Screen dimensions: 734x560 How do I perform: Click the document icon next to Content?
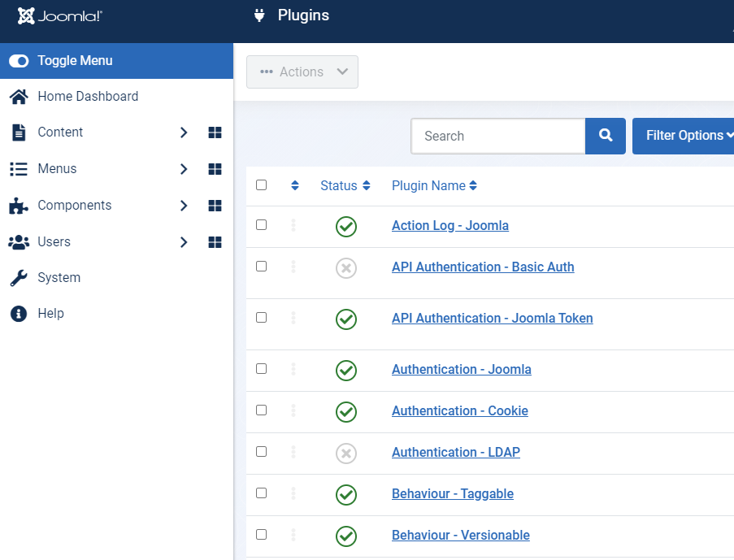tap(19, 132)
